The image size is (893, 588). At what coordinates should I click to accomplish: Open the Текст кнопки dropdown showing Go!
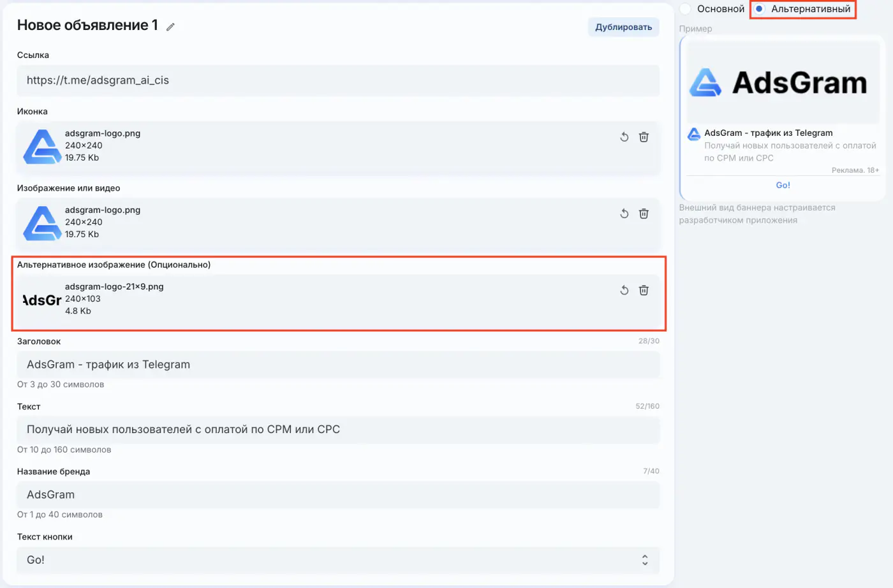pos(338,560)
